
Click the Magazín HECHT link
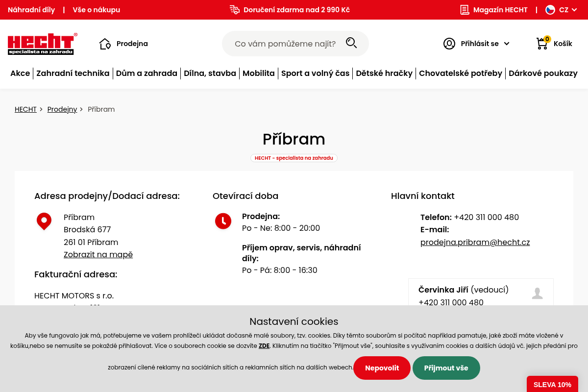pyautogui.click(x=500, y=10)
